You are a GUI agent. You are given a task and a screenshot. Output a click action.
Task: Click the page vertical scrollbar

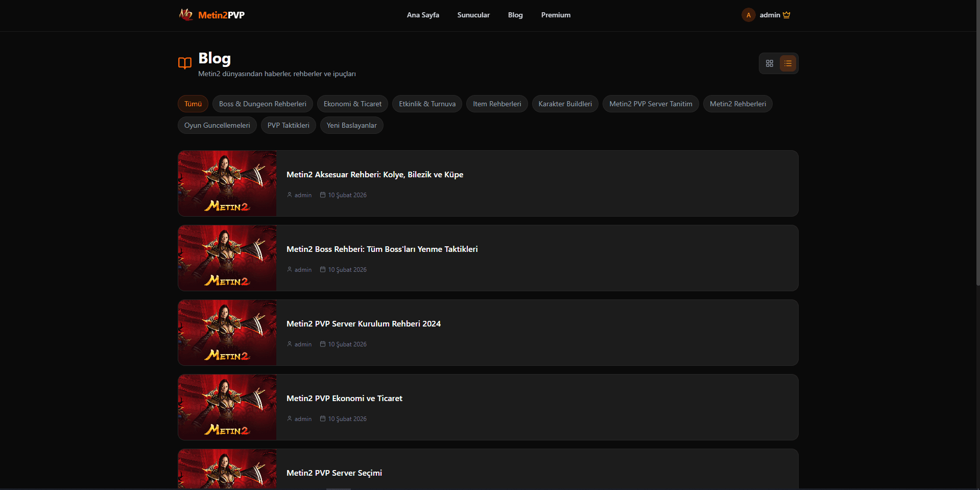[977, 143]
